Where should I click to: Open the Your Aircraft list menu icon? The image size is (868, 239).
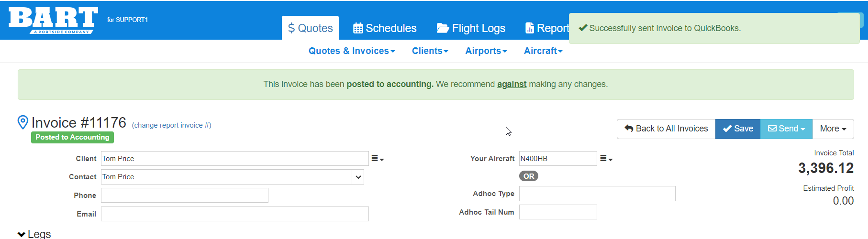(606, 159)
